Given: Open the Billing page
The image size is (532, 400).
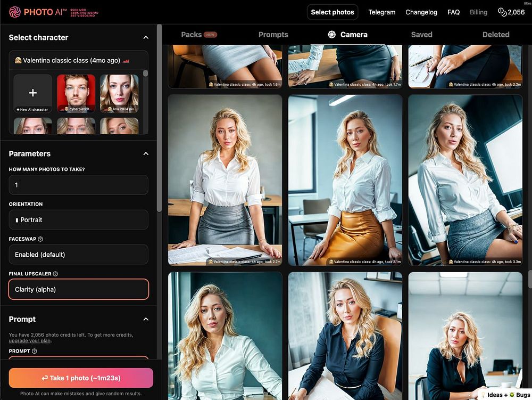Looking at the screenshot, I should click(478, 12).
